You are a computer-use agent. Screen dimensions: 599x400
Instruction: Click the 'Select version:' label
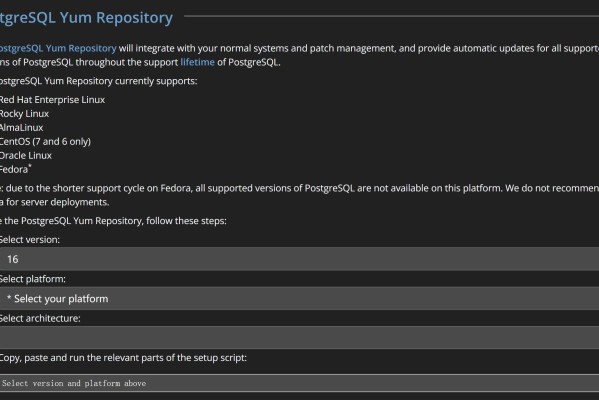click(30, 240)
